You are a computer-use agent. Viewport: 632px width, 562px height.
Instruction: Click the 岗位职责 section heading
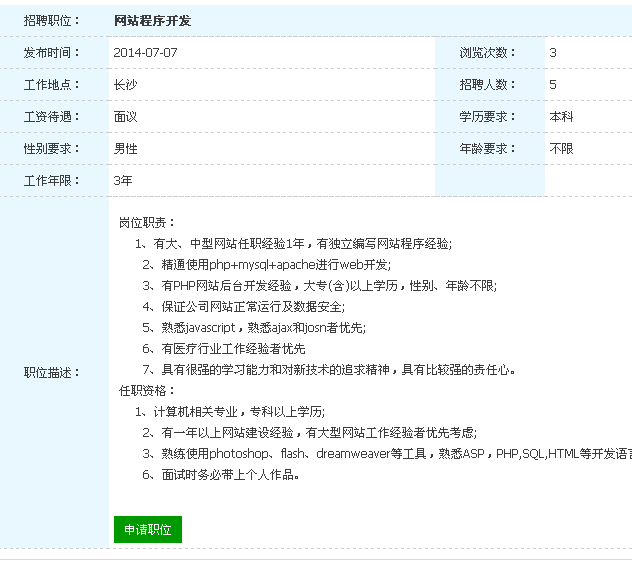pyautogui.click(x=147, y=222)
